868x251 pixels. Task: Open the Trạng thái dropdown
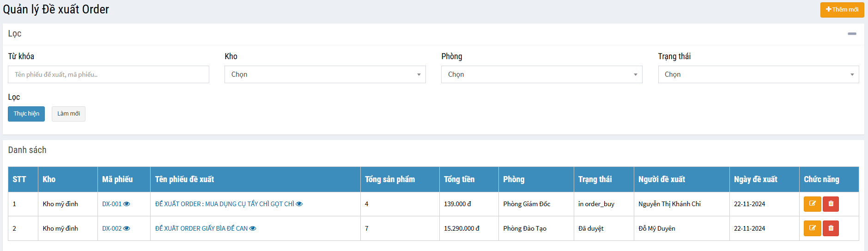[x=758, y=74]
